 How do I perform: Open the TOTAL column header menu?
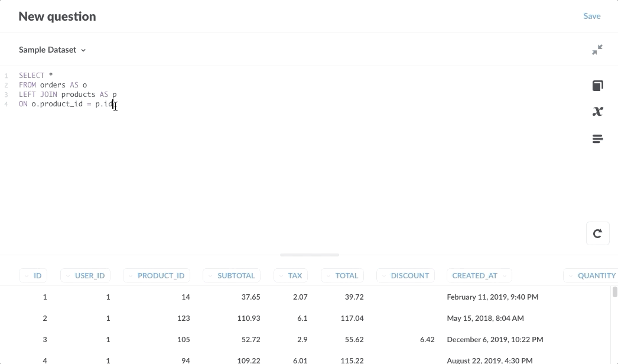(x=342, y=276)
